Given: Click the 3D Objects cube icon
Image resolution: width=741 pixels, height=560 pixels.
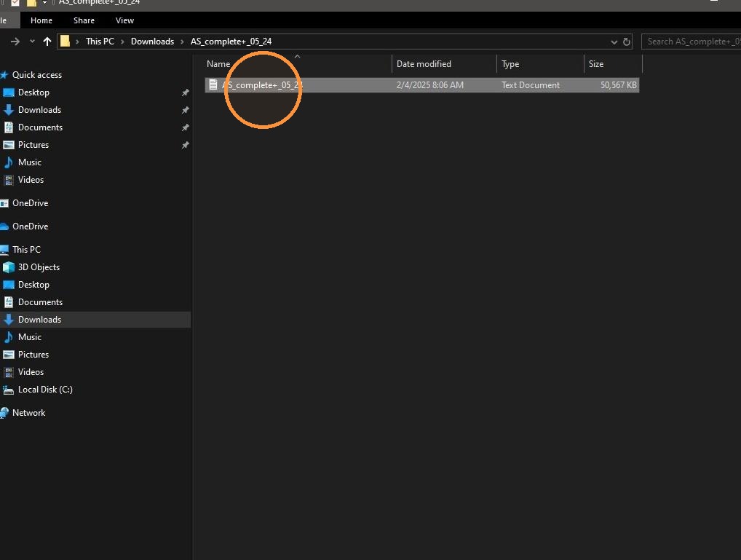Looking at the screenshot, I should (x=9, y=267).
